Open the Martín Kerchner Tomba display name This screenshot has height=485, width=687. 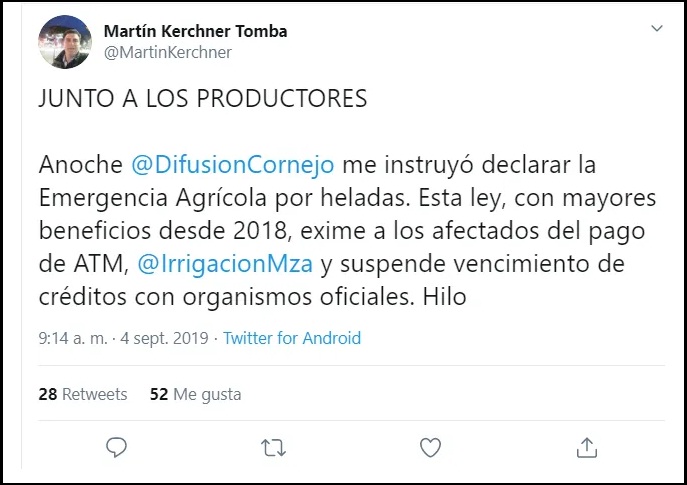tap(195, 31)
